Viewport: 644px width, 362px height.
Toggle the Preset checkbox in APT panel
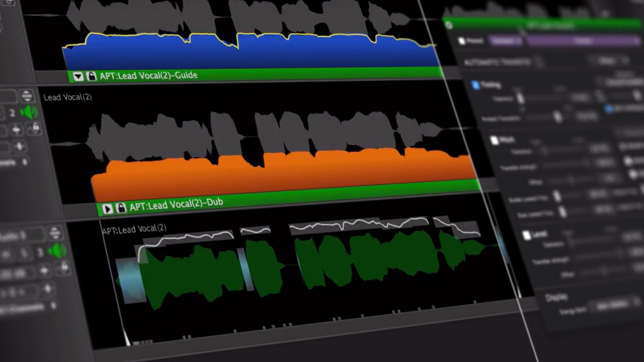point(462,40)
